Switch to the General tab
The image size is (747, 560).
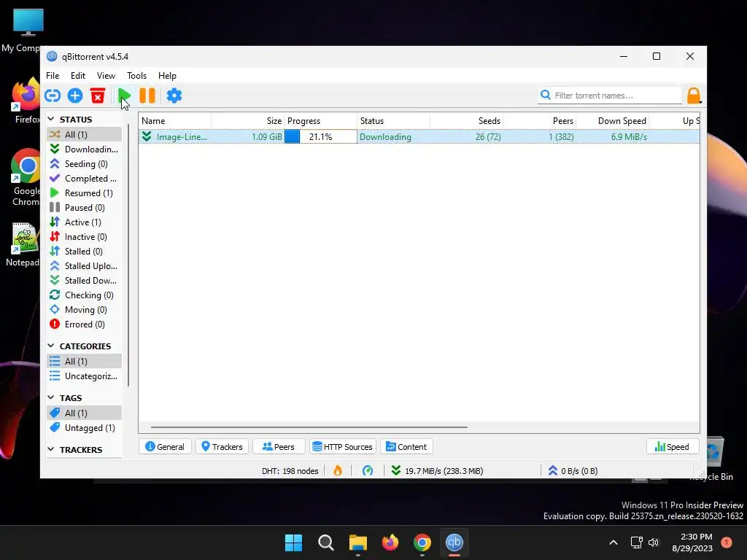[165, 447]
